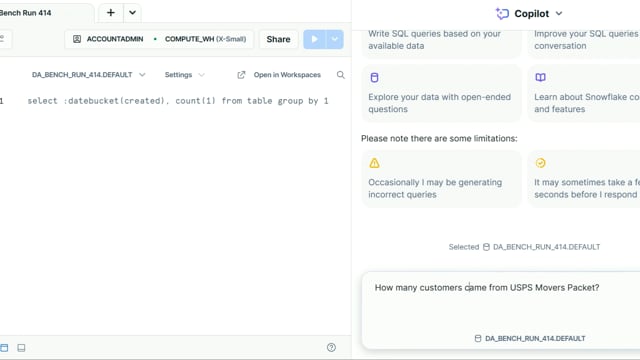Screen dimensions: 640x360
Task: Choose the Improve your SQL queries card
Action: (x=584, y=43)
